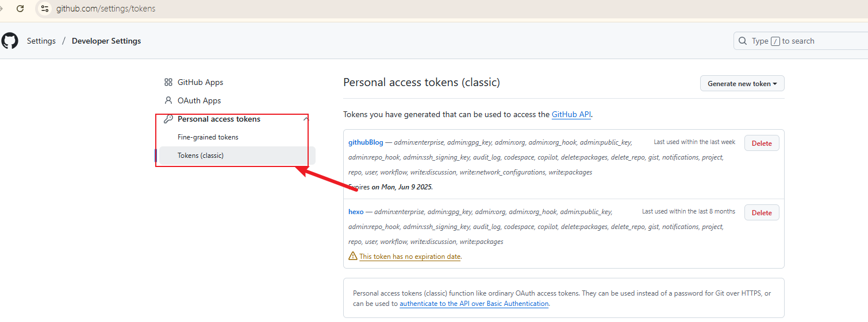Viewport: 868px width, 322px height.
Task: Delete the hexo token
Action: point(762,212)
